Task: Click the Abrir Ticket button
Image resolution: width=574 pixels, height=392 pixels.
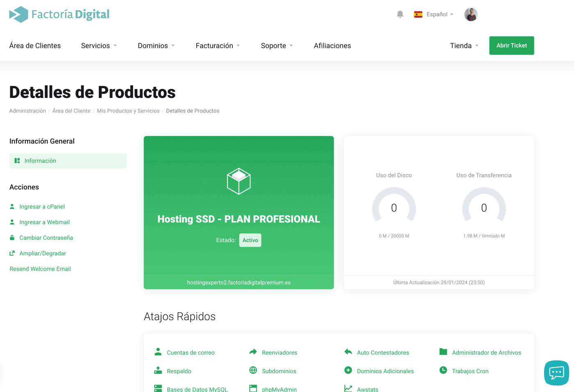Action: pyautogui.click(x=512, y=46)
